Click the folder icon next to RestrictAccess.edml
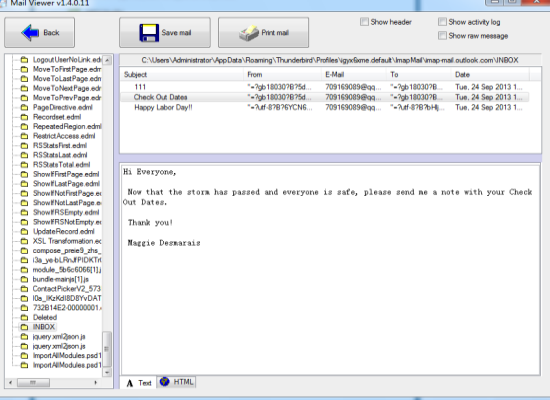The image size is (550, 400). [24, 136]
